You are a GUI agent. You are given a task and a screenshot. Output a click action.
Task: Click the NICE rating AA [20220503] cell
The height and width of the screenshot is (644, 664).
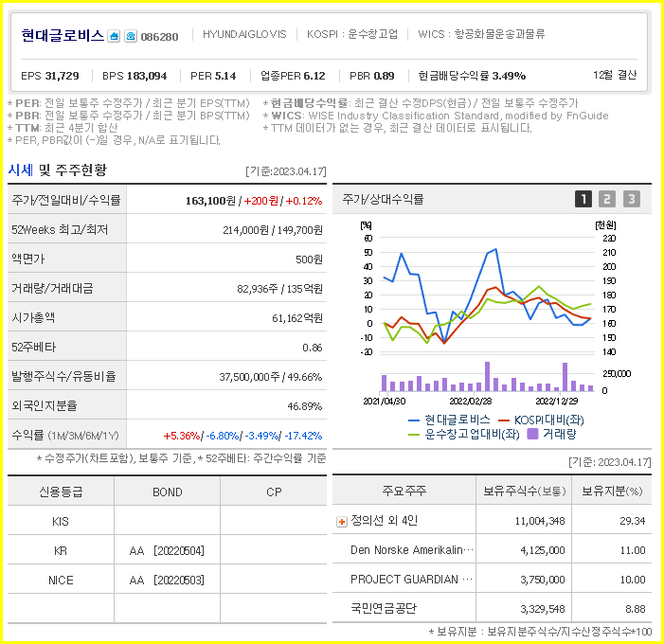[167, 580]
